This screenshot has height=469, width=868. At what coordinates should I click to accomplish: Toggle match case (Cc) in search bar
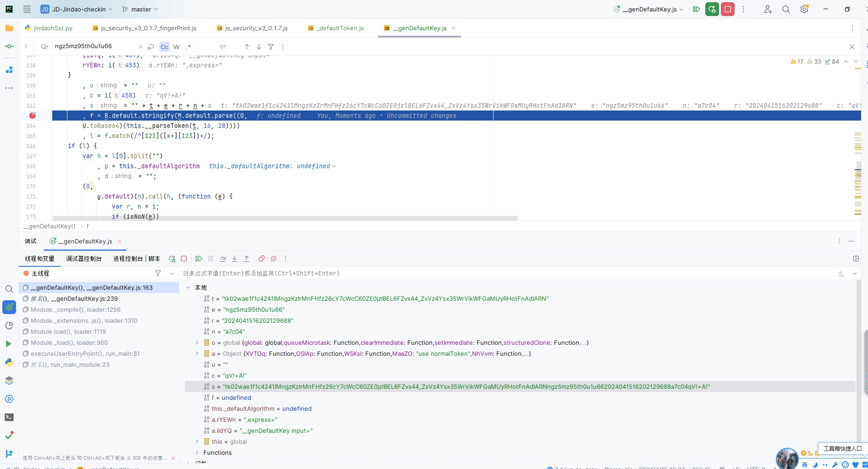coord(165,47)
